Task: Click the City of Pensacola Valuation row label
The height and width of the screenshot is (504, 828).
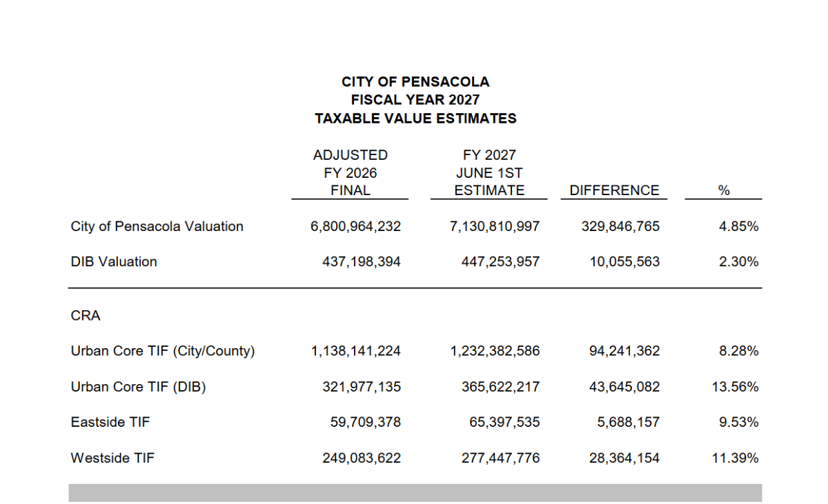Action: [x=157, y=226]
